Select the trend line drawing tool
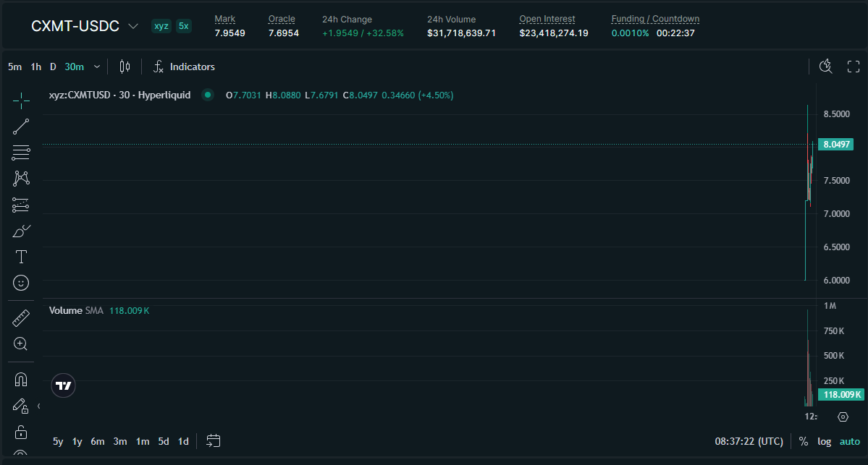Image resolution: width=868 pixels, height=465 pixels. point(21,127)
